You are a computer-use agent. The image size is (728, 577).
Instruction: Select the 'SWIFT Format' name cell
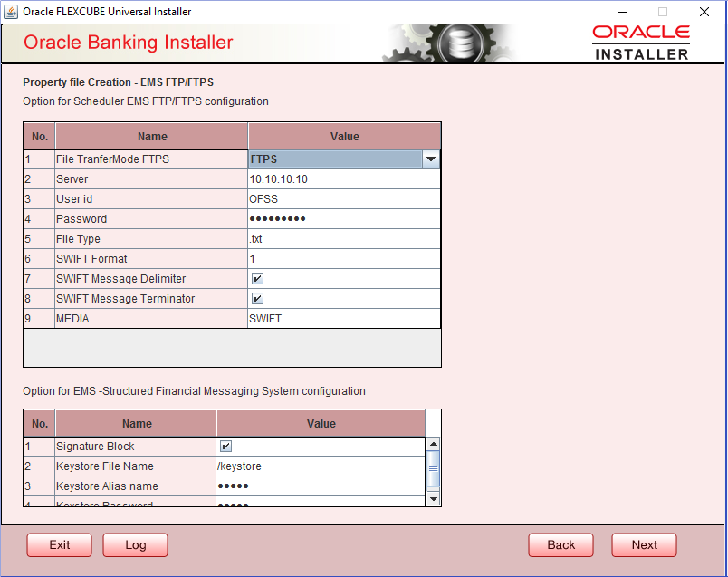pyautogui.click(x=151, y=259)
